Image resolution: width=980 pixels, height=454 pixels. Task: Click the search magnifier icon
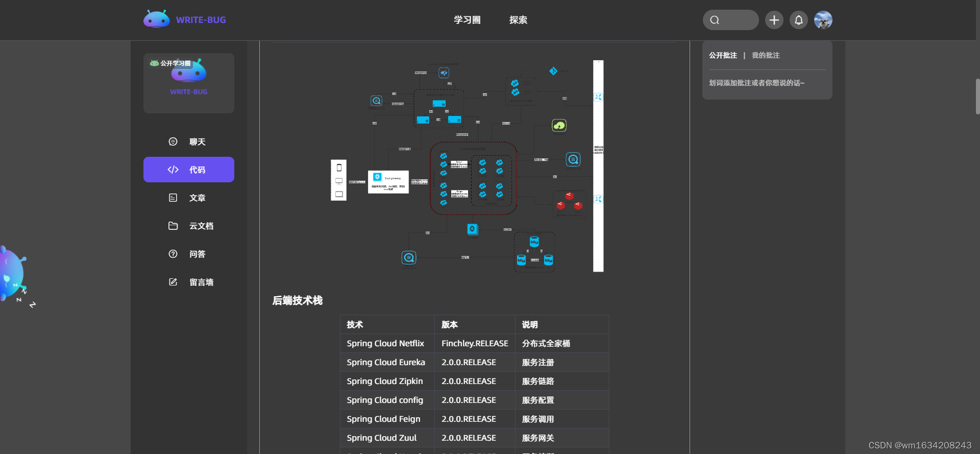[715, 20]
